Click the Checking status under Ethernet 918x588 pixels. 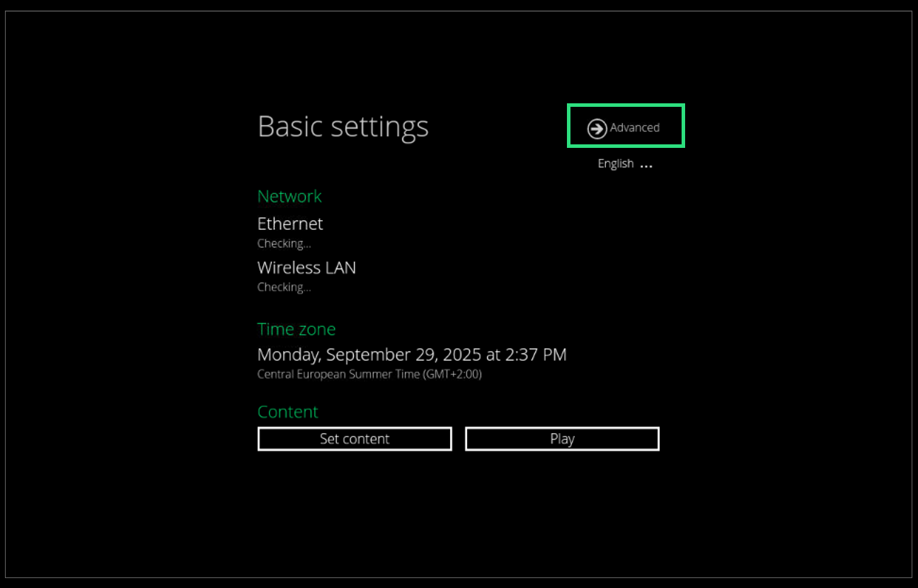pyautogui.click(x=284, y=243)
